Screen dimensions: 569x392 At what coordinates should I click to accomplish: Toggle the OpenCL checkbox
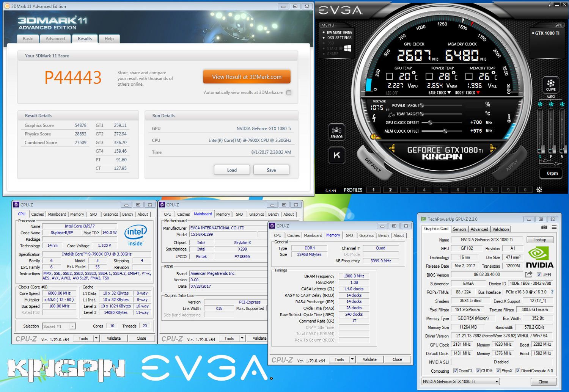point(455,371)
